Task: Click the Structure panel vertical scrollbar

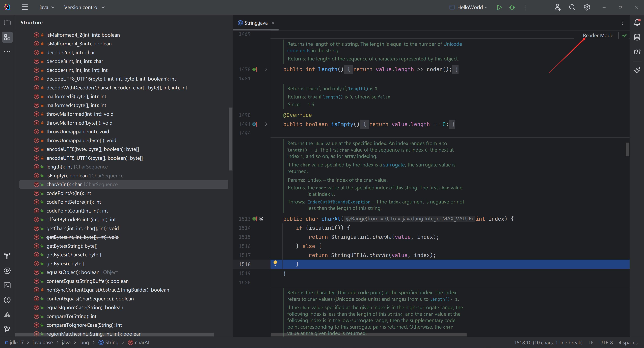Action: click(231, 139)
